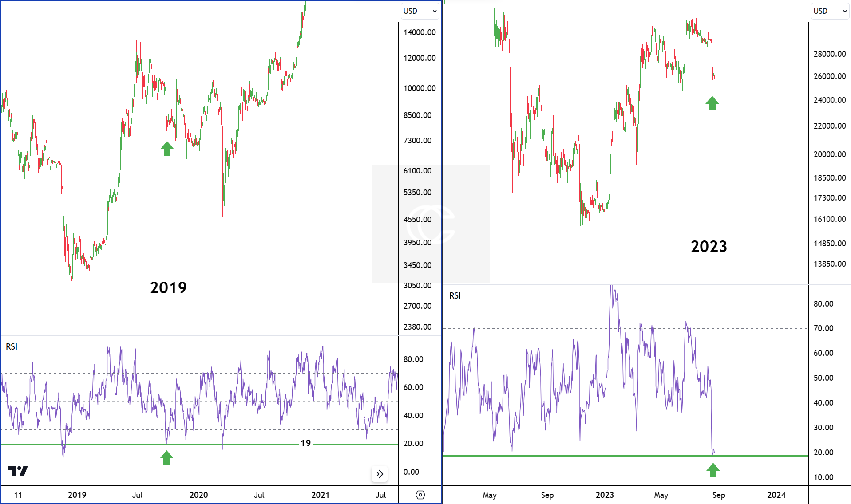Viewport: 851px width, 504px height.
Task: Open the USD currency dropdown on right chart
Action: tap(830, 11)
